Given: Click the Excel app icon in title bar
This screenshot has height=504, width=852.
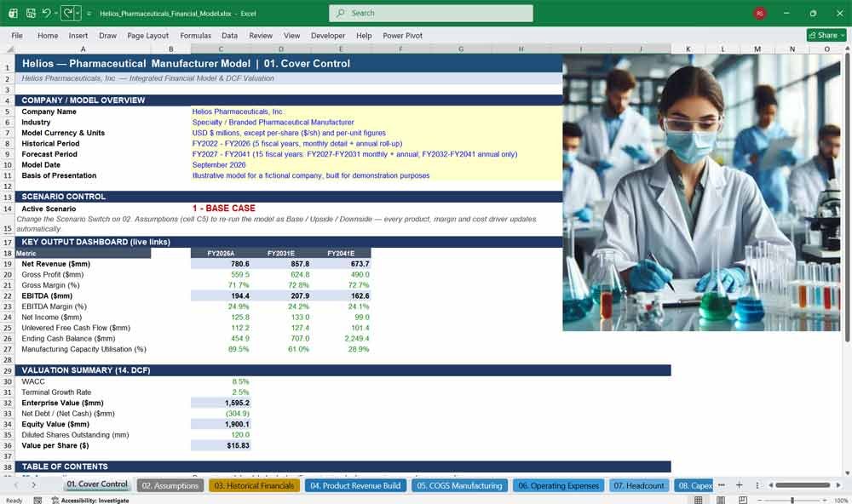Looking at the screenshot, I should pyautogui.click(x=13, y=13).
